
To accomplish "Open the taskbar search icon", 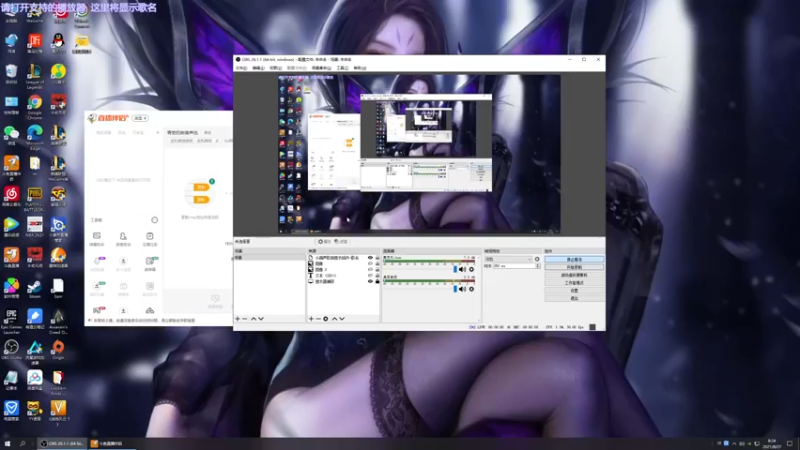I will tap(22, 444).
